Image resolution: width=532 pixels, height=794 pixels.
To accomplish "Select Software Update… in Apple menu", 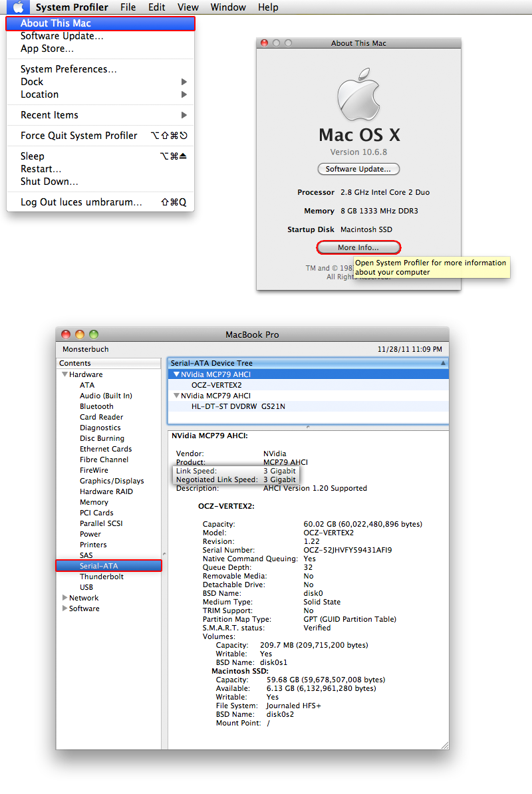I will (x=100, y=36).
